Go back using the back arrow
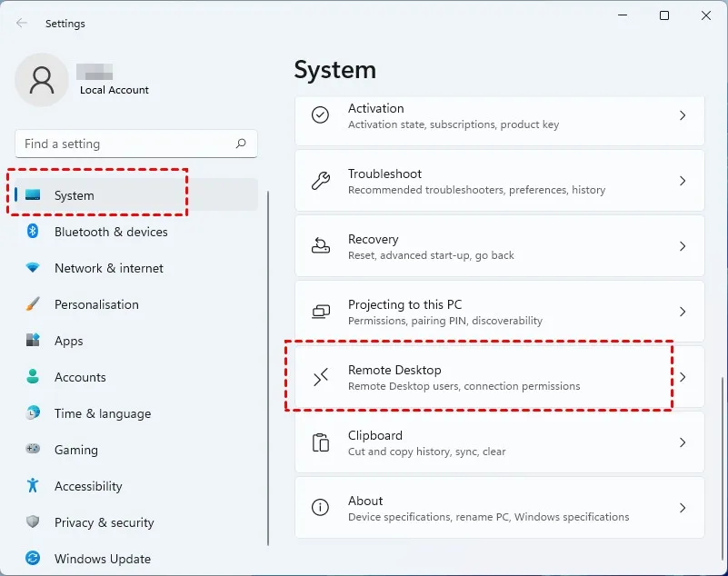This screenshot has width=728, height=576. pyautogui.click(x=20, y=23)
